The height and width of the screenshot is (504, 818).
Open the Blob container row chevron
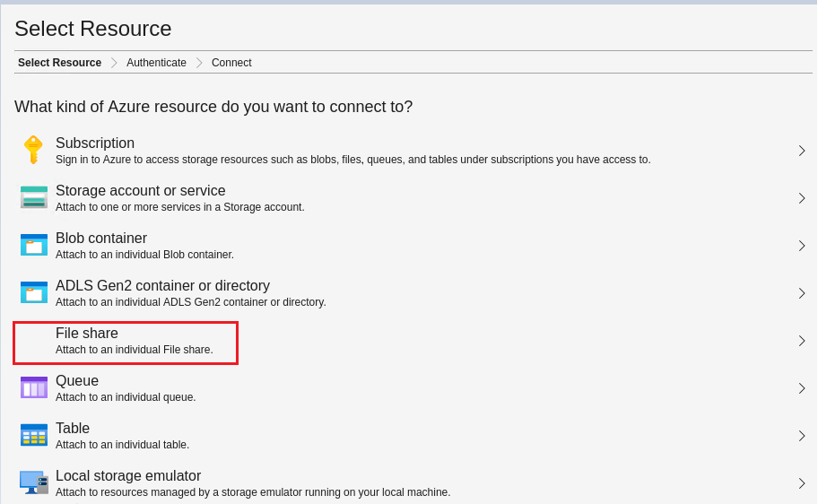click(802, 246)
